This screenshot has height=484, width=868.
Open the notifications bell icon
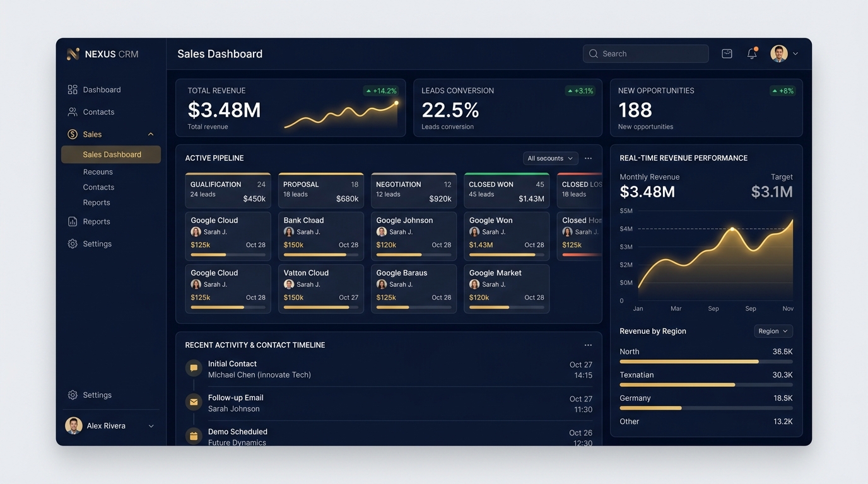tap(752, 54)
